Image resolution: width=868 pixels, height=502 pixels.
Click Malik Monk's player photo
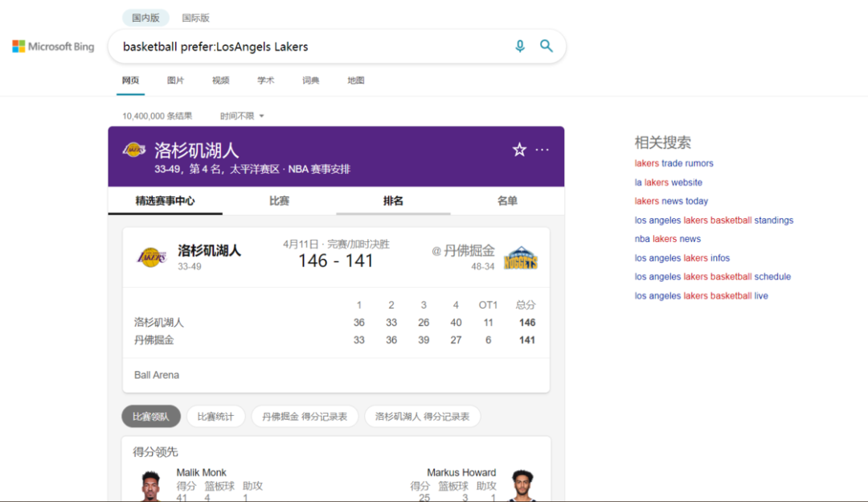click(x=151, y=486)
